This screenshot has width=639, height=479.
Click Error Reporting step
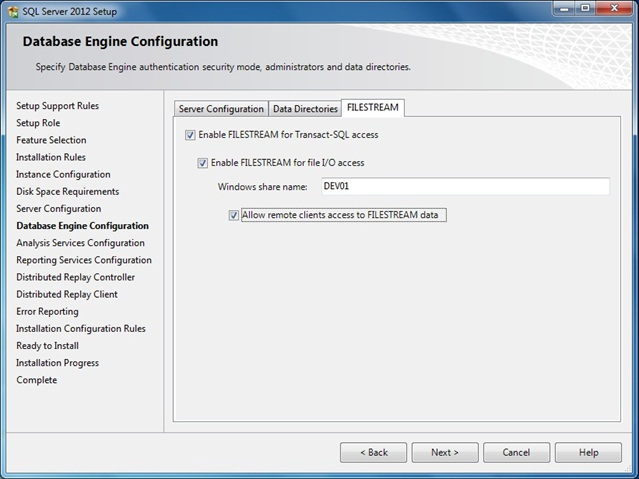coord(47,311)
